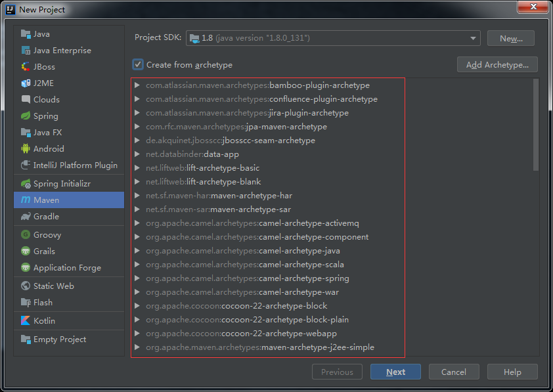This screenshot has height=392, width=553.
Task: Click the SDK folder icon in combo box
Action: 194,38
